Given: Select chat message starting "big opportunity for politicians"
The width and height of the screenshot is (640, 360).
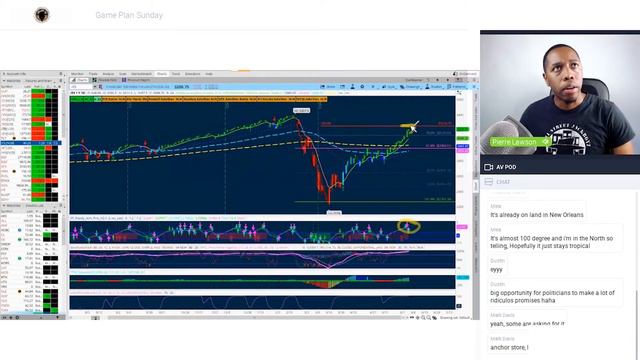Looking at the screenshot, I should coord(552,296).
